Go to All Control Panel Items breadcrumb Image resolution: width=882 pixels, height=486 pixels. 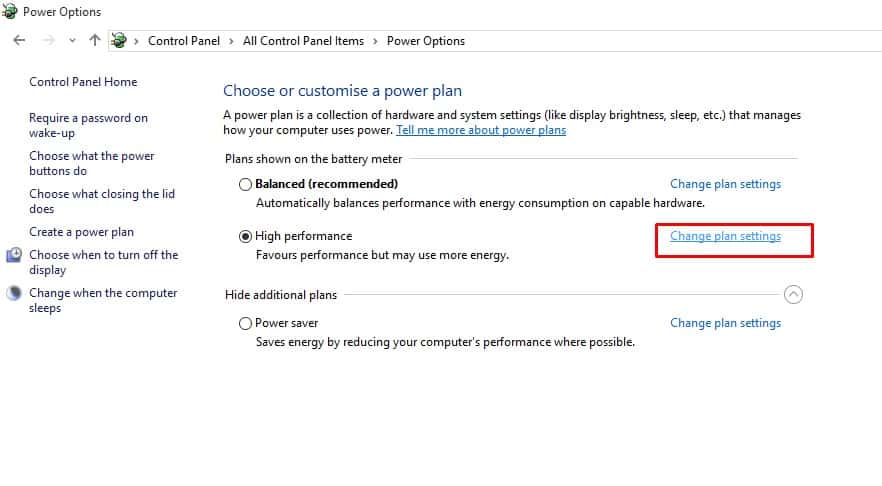[x=303, y=41]
